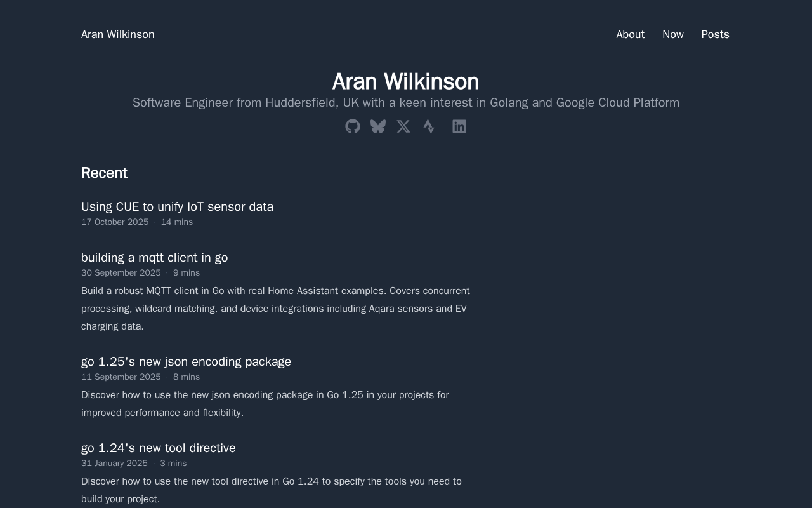Open the GitHub profile icon
812x508 pixels.
(x=353, y=126)
